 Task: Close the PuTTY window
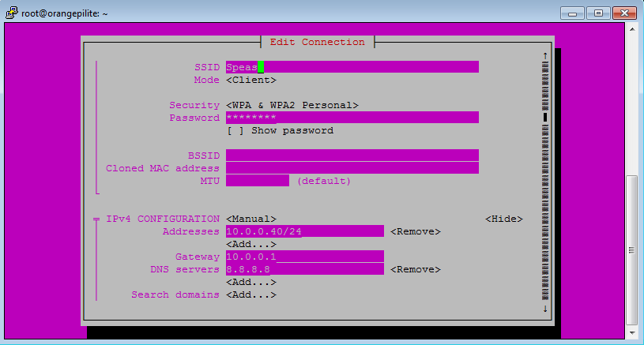point(624,13)
